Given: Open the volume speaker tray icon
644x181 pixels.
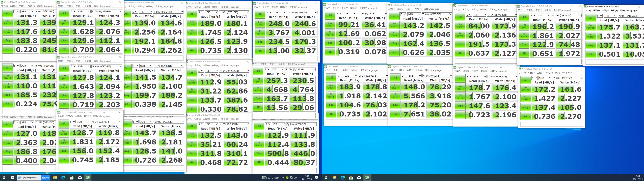Looking at the screenshot, I should (295, 178).
